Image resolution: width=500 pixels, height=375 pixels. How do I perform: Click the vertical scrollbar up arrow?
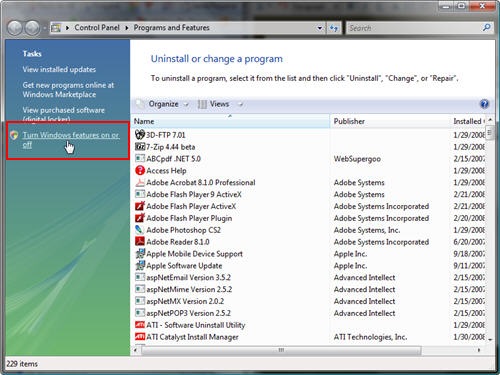tap(490, 119)
